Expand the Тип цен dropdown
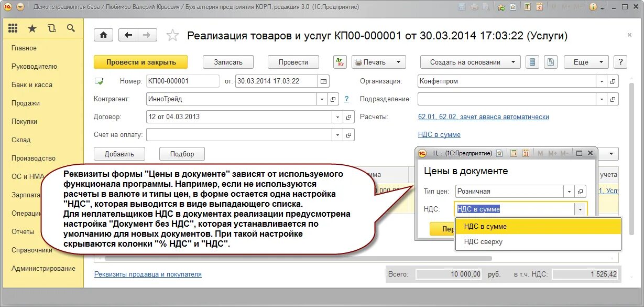644x307 pixels. click(x=569, y=192)
